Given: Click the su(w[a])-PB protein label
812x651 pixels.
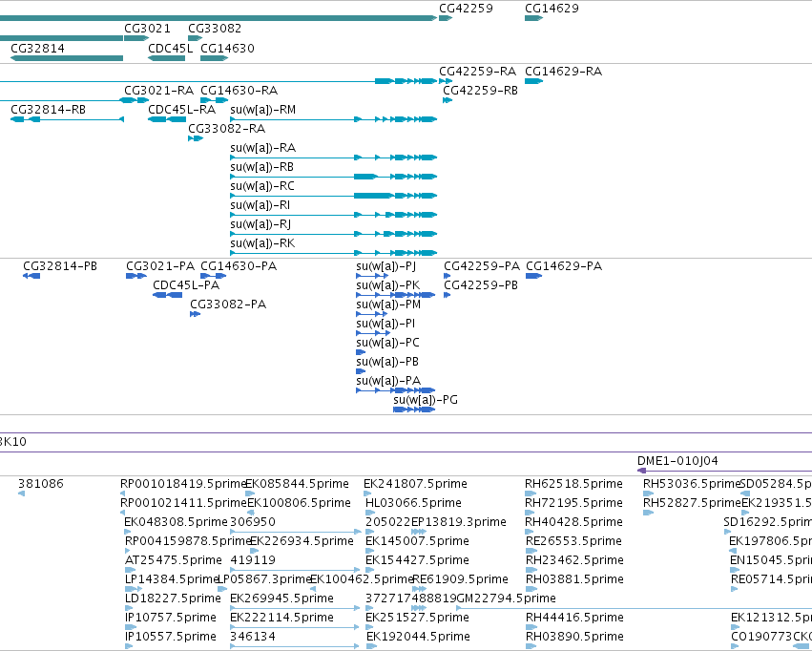Looking at the screenshot, I should click(x=387, y=362).
